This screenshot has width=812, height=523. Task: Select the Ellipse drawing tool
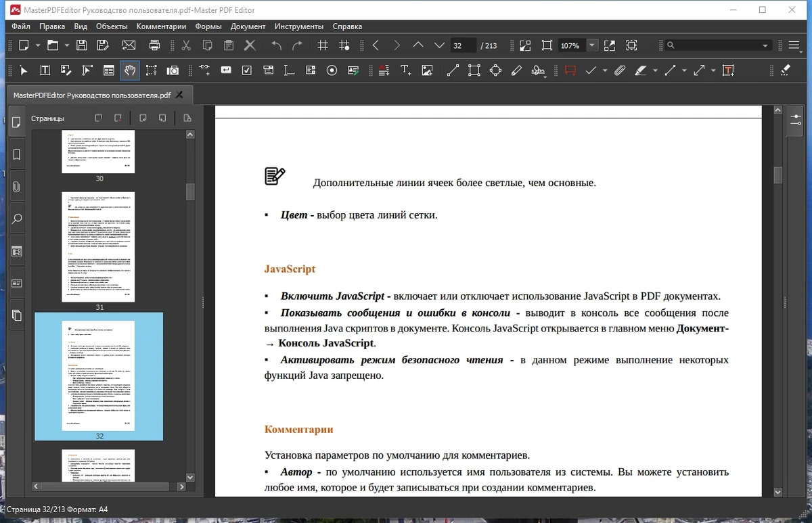495,70
